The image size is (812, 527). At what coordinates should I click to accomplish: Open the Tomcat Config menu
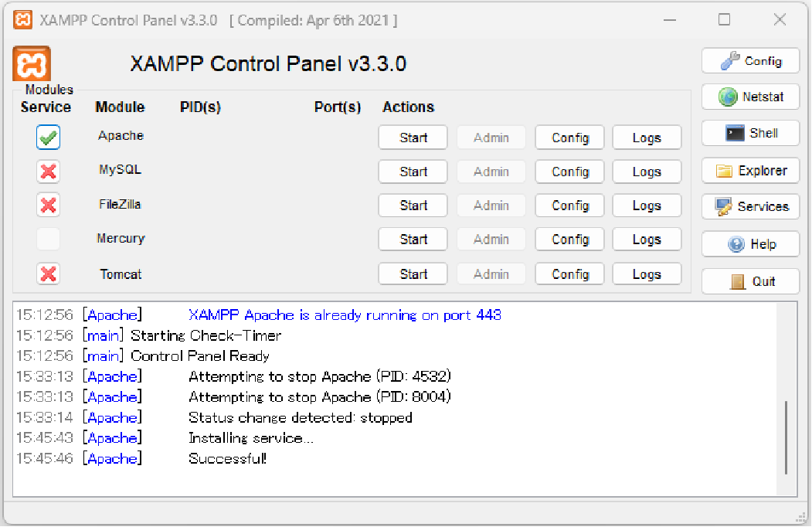[x=569, y=274]
